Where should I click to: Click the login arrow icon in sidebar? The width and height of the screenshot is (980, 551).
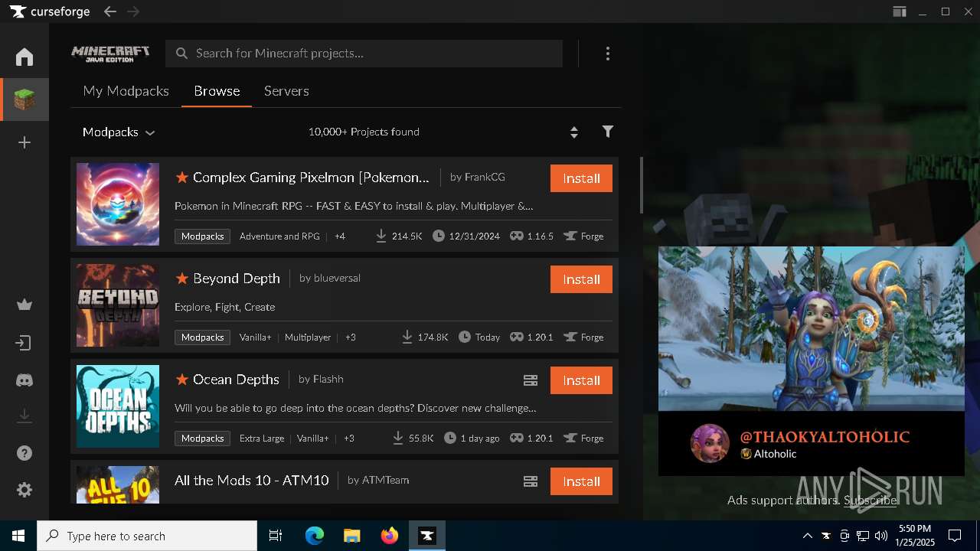24,343
